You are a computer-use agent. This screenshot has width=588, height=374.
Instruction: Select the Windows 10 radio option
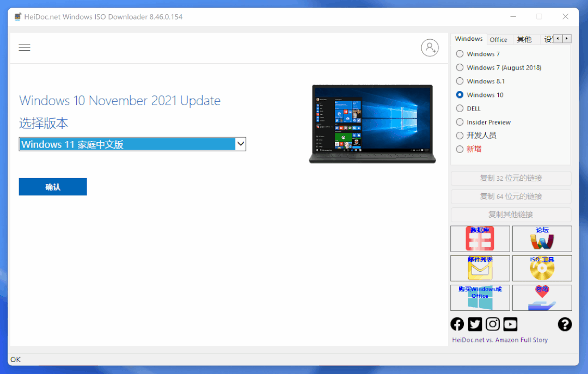click(x=460, y=95)
